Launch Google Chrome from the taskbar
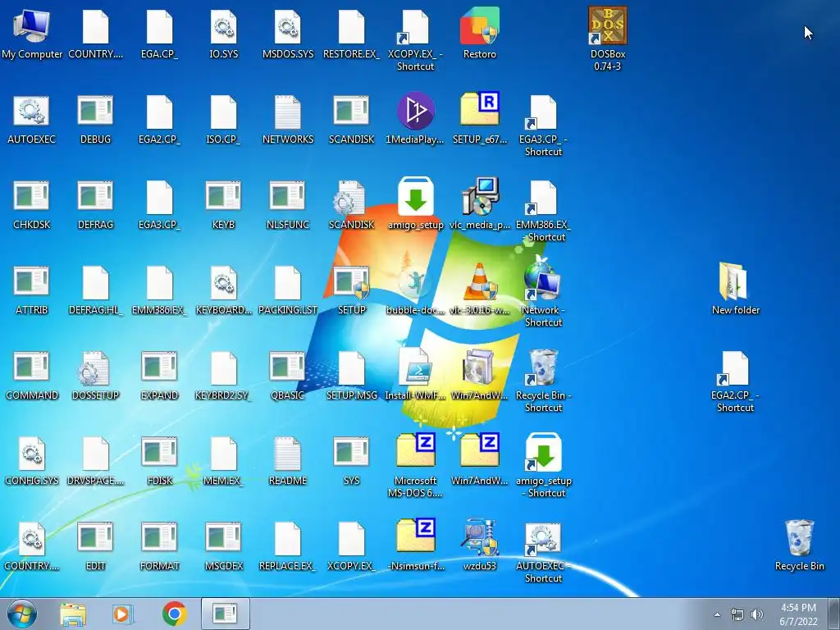Screen dimensions: 840x630 [x=174, y=614]
